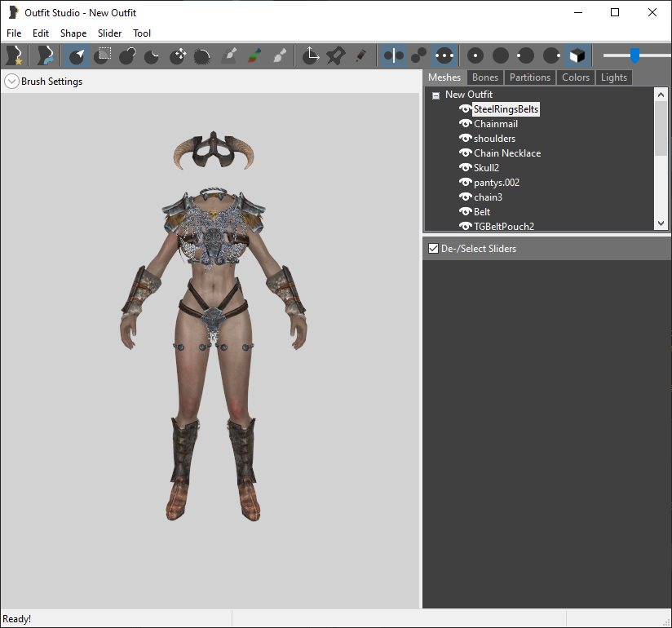Select the TGBeltPouch2 mesh entry
Viewport: 672px width, 628px height.
point(503,226)
